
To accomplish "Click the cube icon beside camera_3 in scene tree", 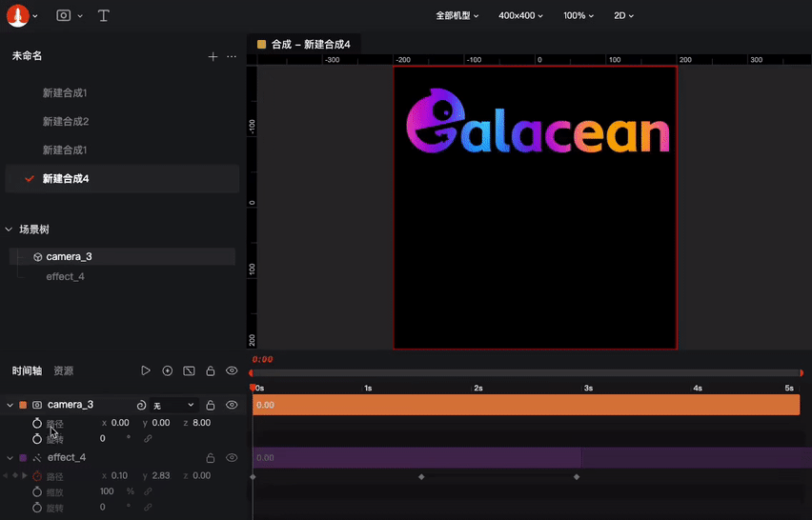I will (37, 256).
